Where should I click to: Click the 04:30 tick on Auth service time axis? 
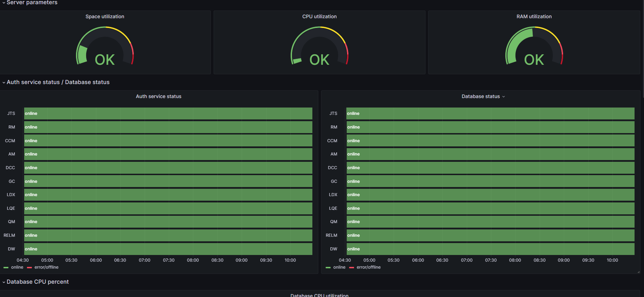pyautogui.click(x=23, y=260)
